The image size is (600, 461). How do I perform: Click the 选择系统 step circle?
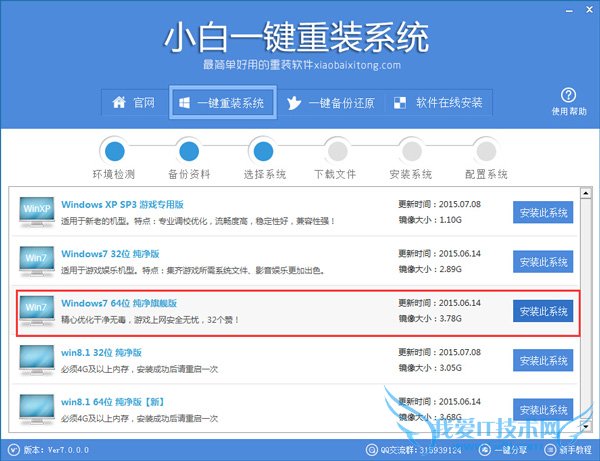(x=263, y=151)
